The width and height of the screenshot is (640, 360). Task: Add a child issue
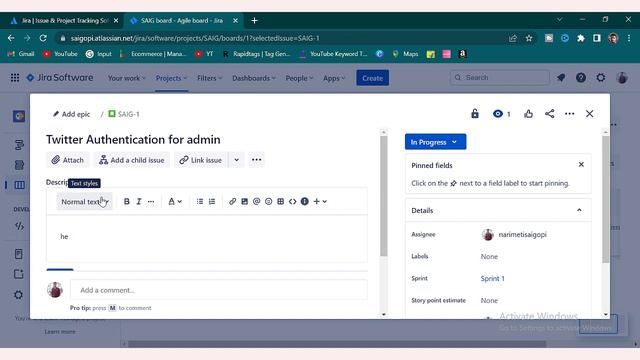pos(132,160)
